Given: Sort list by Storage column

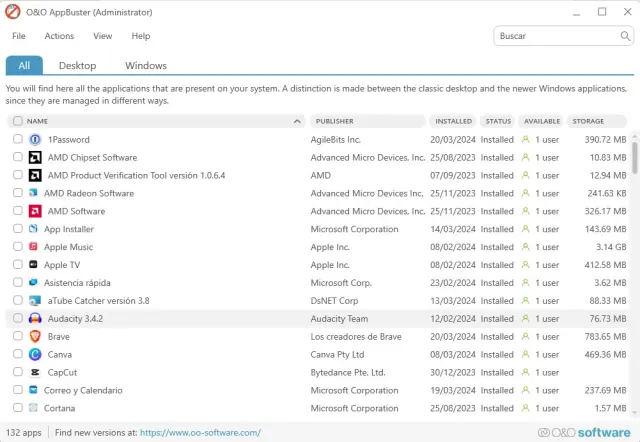Looking at the screenshot, I should tap(588, 121).
